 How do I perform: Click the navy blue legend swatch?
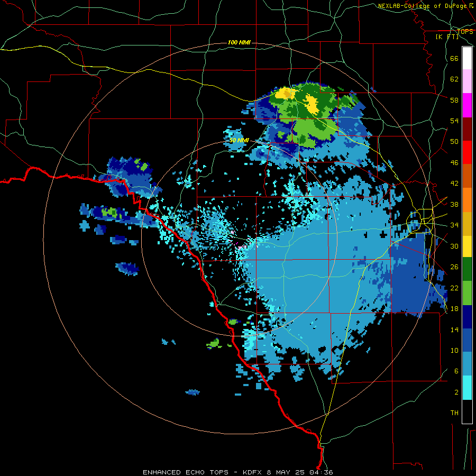[x=467, y=317]
